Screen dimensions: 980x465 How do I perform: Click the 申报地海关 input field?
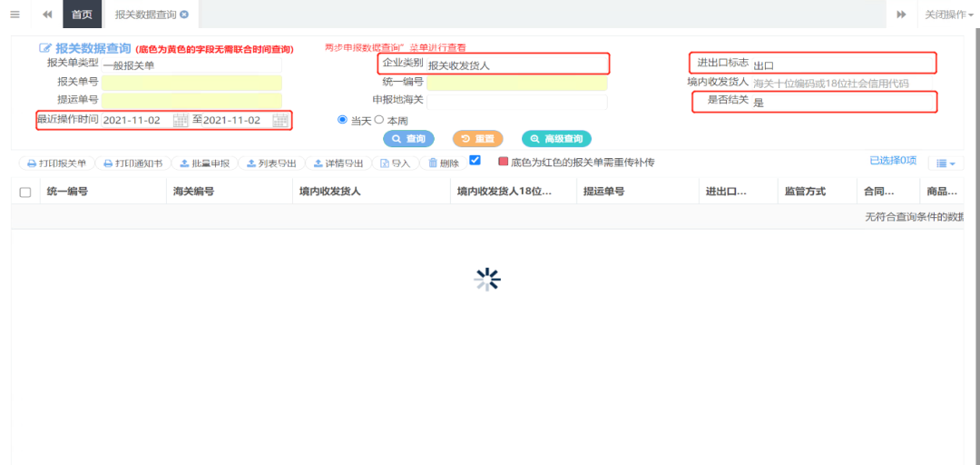[517, 102]
